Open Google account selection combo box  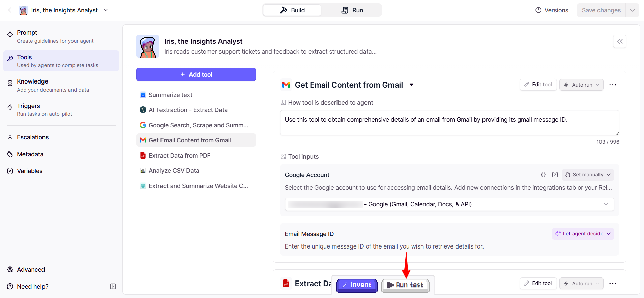pos(449,204)
